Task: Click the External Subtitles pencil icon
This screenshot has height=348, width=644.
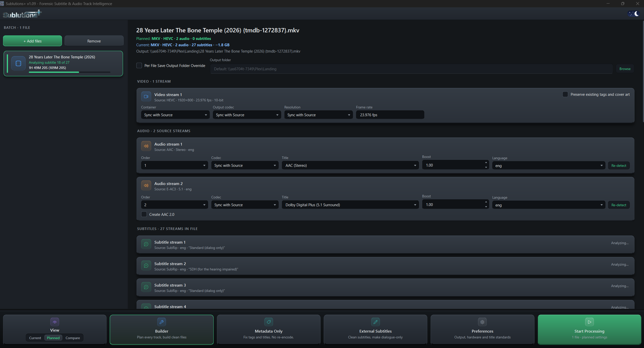Action: click(x=375, y=322)
